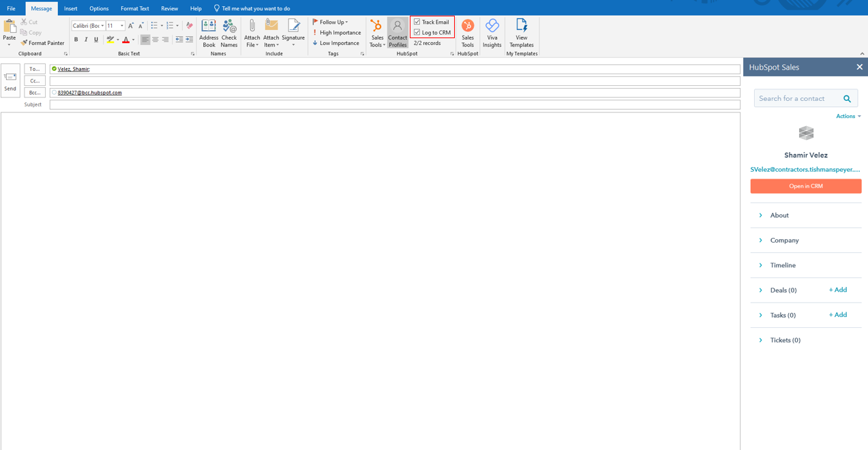Open the Format Text tab

[134, 8]
